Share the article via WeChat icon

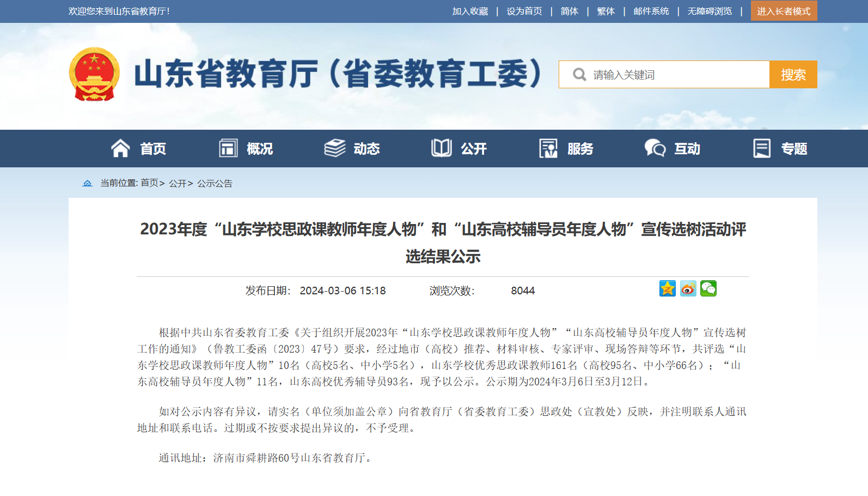(x=708, y=288)
